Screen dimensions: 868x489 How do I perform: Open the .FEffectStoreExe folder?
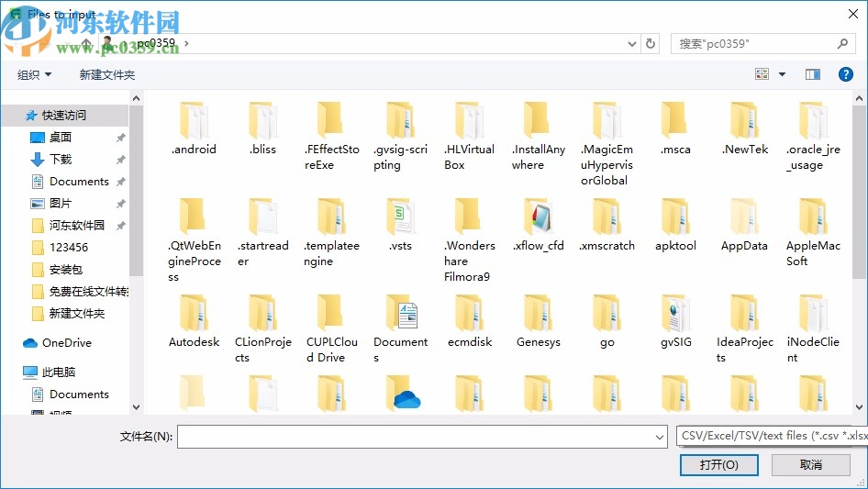click(x=331, y=136)
